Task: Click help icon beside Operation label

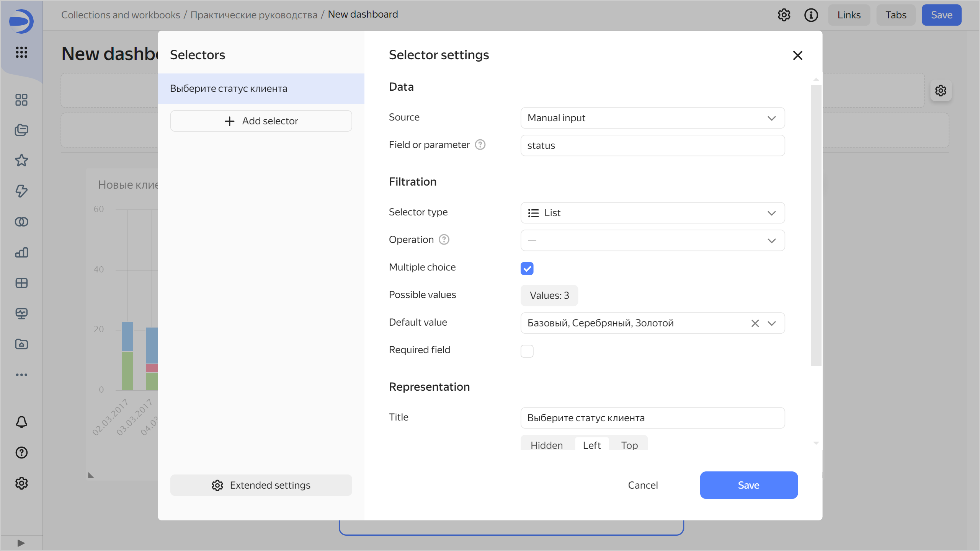Action: pos(444,240)
